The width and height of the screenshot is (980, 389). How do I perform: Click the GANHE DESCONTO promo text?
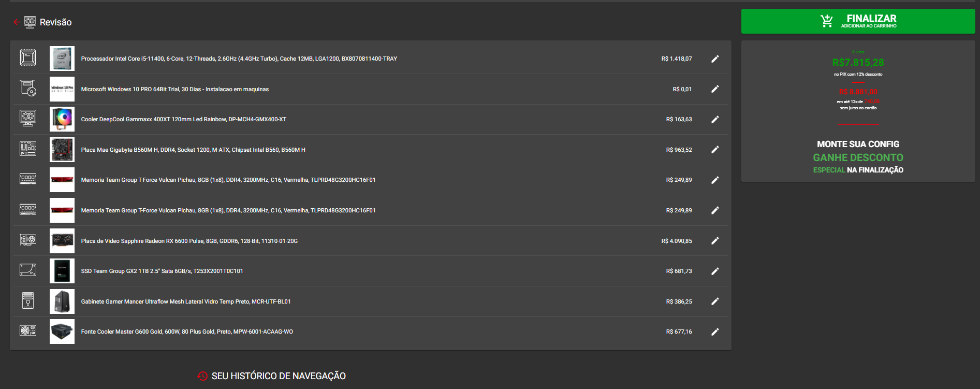click(x=858, y=157)
